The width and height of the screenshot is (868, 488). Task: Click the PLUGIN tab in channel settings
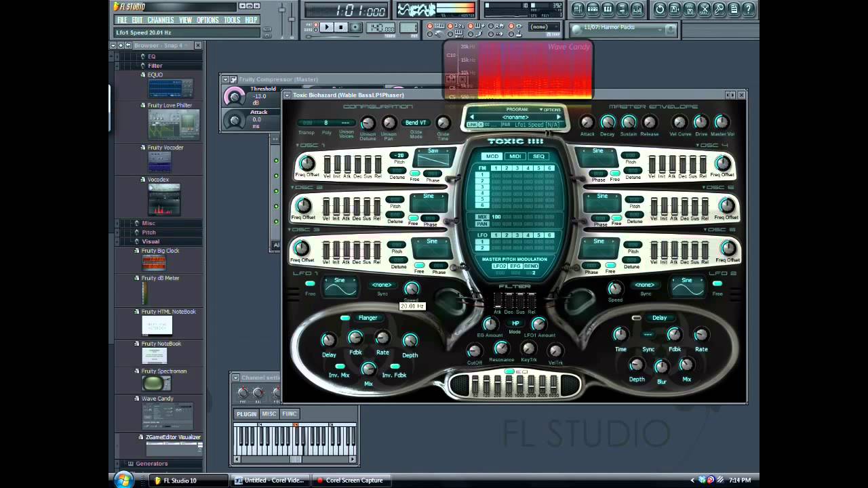click(246, 414)
